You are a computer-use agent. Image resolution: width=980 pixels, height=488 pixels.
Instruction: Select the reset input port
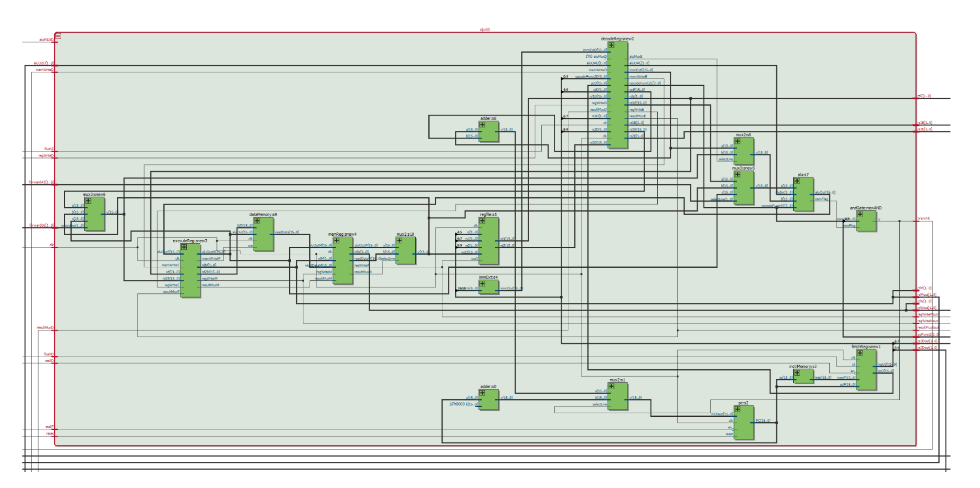click(50, 433)
